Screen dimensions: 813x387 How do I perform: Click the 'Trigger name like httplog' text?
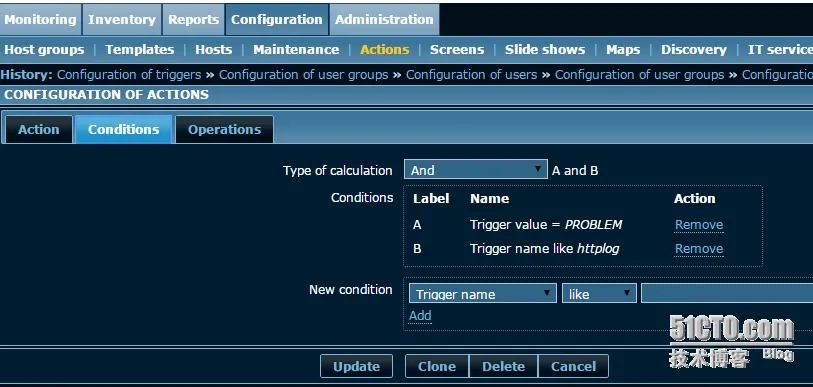[544, 249]
